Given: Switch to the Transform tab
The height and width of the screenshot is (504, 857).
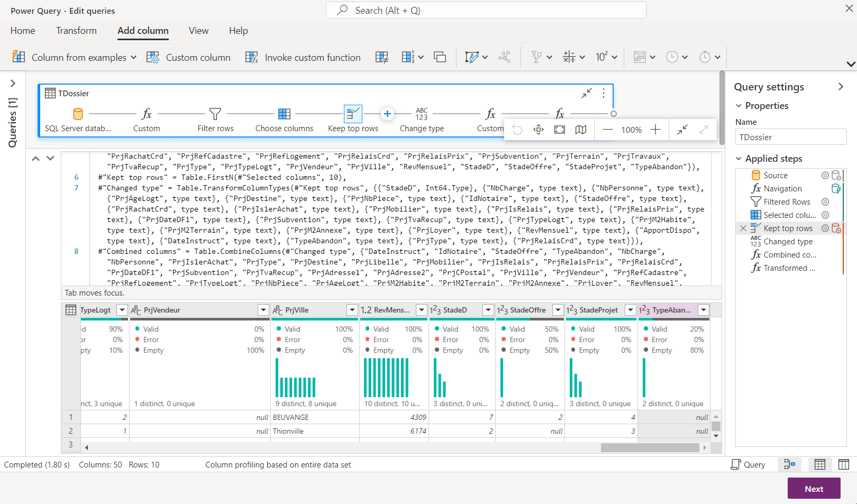Looking at the screenshot, I should point(76,31).
